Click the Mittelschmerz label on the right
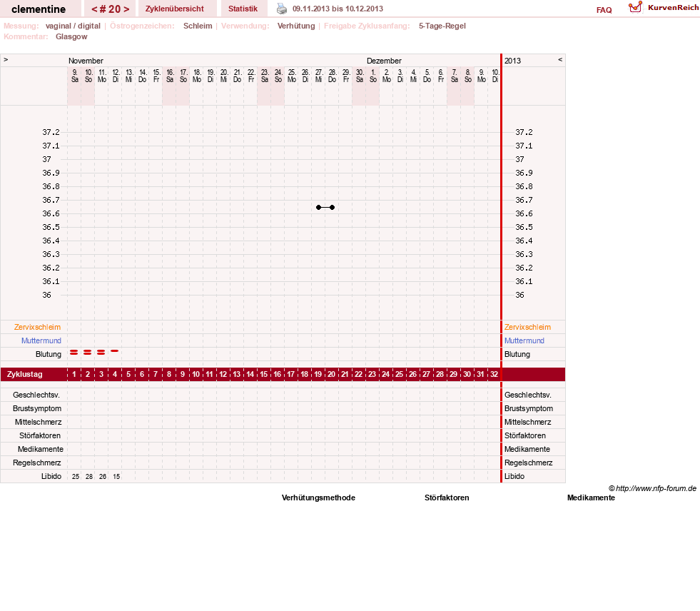 click(528, 422)
